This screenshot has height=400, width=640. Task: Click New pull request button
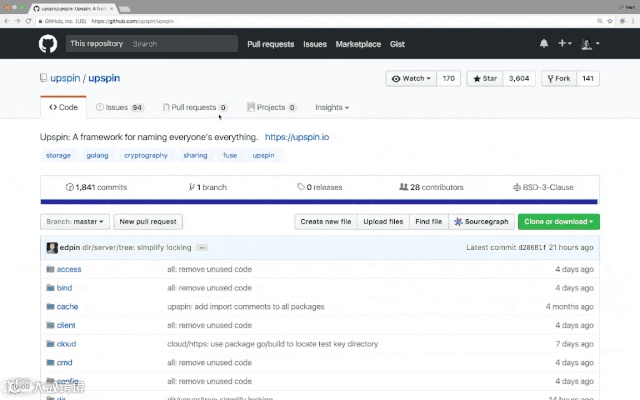tap(148, 222)
